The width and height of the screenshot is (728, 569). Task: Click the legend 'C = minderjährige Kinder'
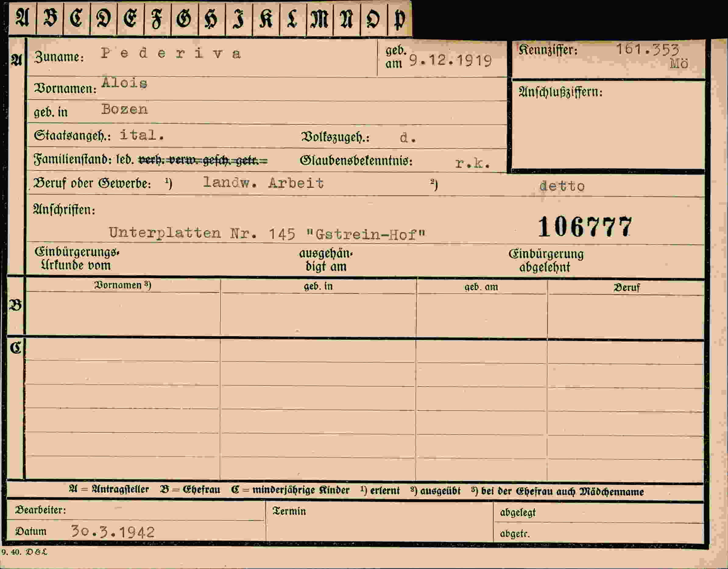tap(290, 490)
